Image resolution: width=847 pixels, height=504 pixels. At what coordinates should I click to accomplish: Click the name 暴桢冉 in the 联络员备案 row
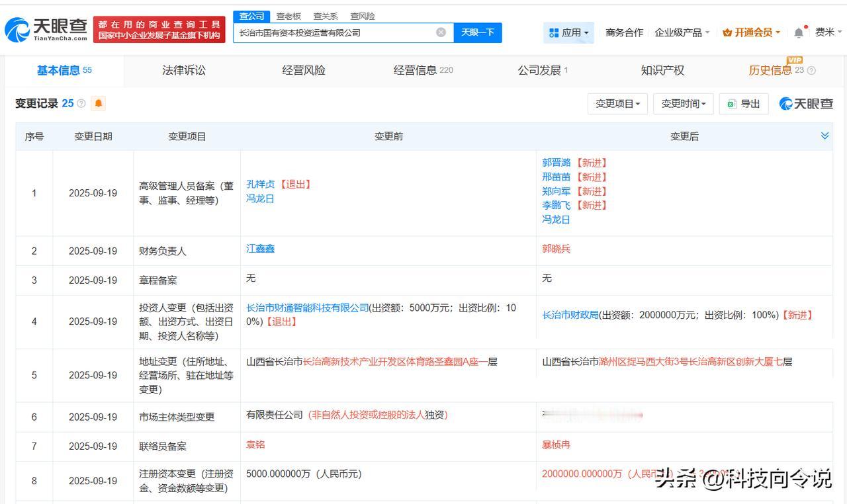(556, 445)
